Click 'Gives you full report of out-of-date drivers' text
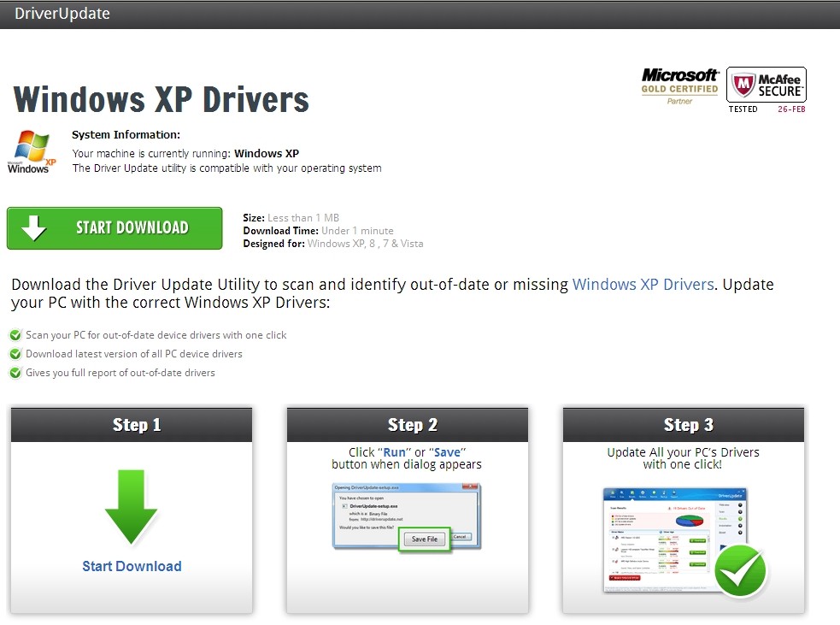Viewport: 840px width, 625px height. 120,373
